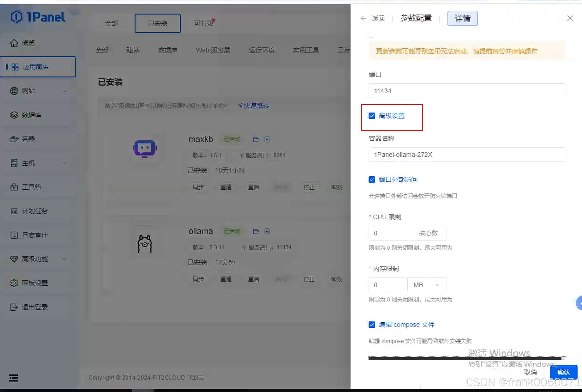Click the collapse sidebar menu icon

point(14,378)
